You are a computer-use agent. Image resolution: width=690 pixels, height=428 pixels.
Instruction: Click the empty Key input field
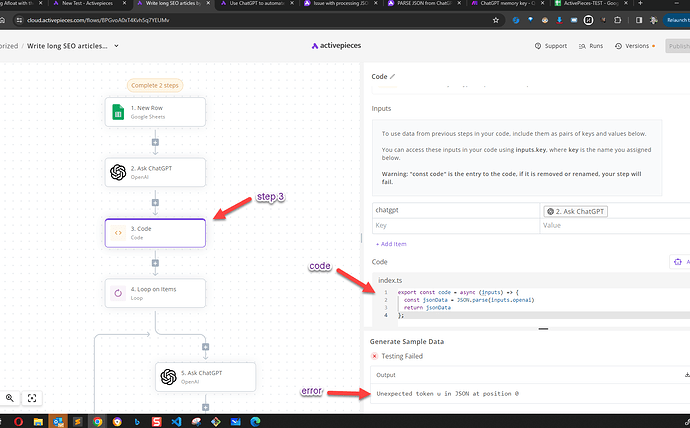coord(456,226)
